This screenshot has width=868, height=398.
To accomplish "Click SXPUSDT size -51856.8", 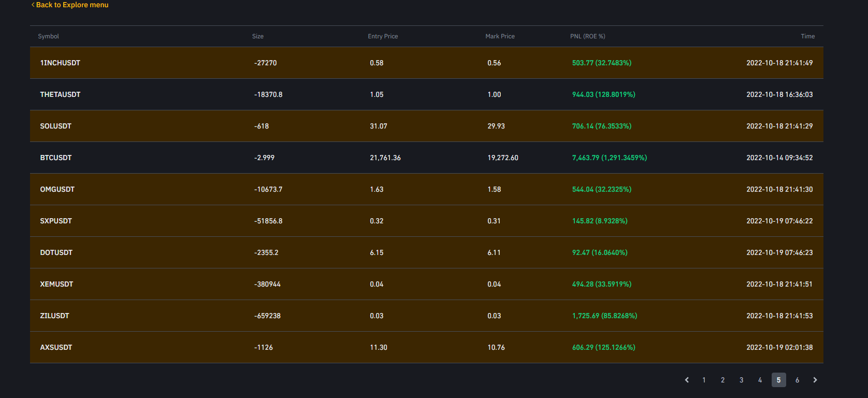I will click(x=268, y=221).
